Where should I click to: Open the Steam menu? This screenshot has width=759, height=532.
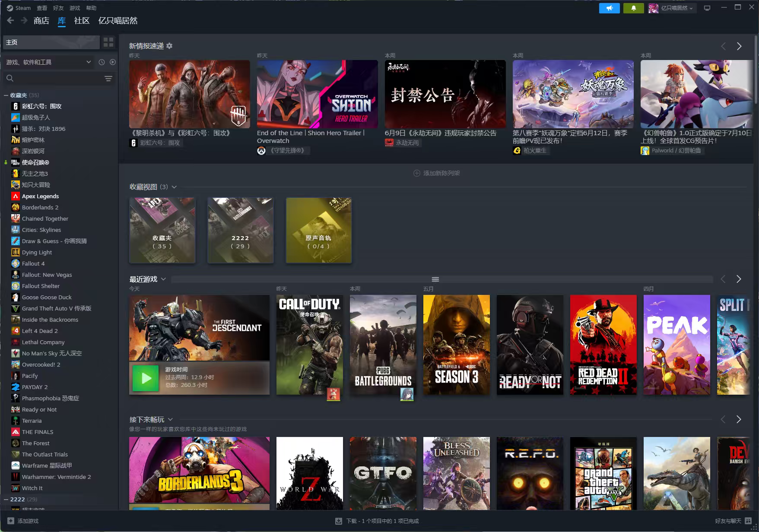pos(23,8)
